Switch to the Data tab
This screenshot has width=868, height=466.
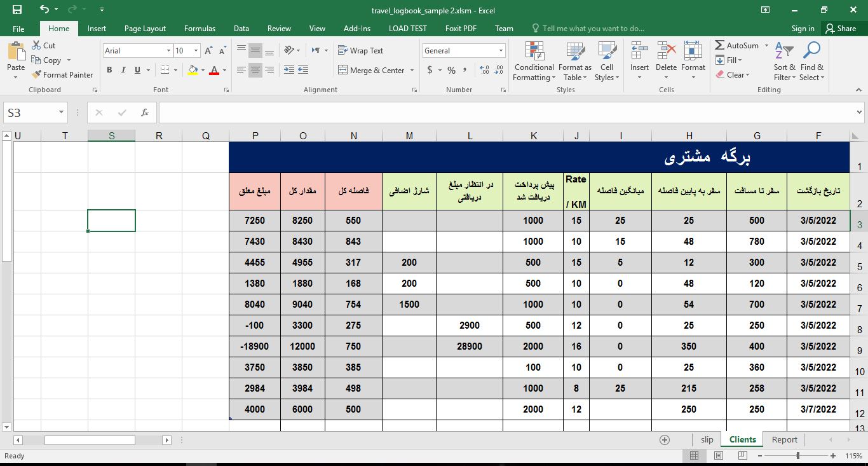(x=241, y=29)
